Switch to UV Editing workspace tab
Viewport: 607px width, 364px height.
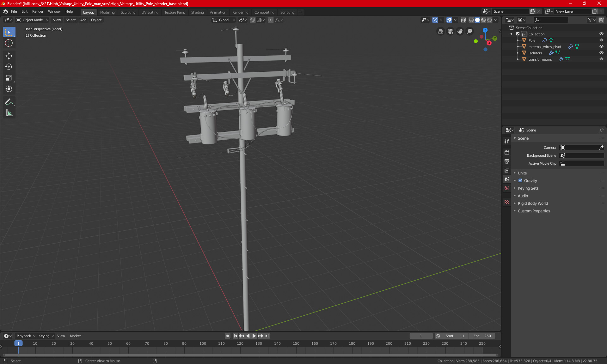coord(150,12)
